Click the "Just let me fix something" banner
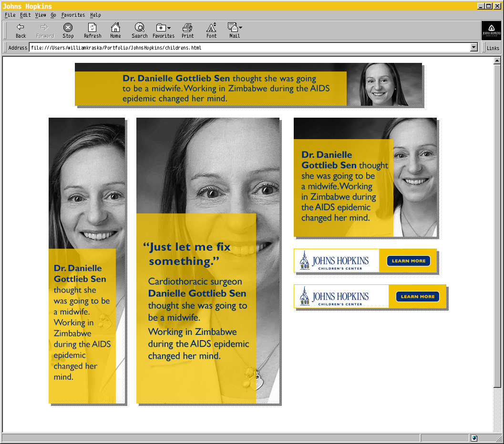This screenshot has width=504, height=444. click(208, 261)
